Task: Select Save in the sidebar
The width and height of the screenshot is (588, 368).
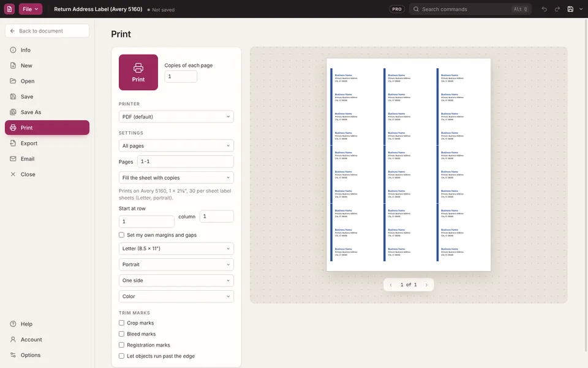Action: [47, 96]
